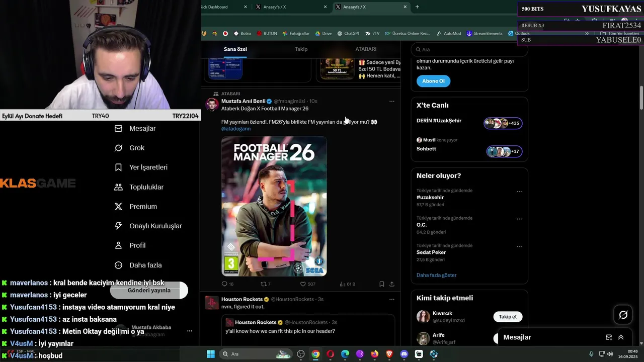Open the ChatGPT bookmark
Image resolution: width=644 pixels, height=362 pixels.
(348, 34)
